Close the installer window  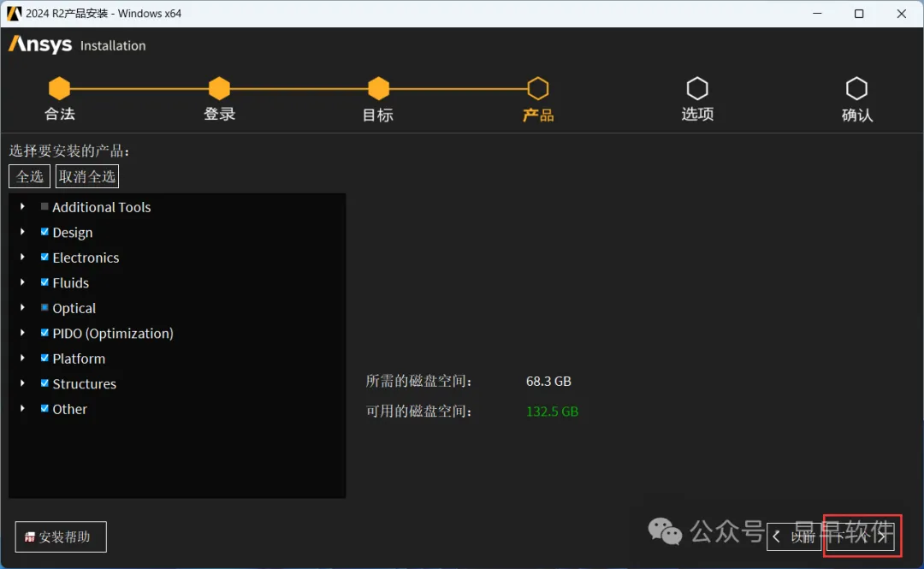click(901, 13)
